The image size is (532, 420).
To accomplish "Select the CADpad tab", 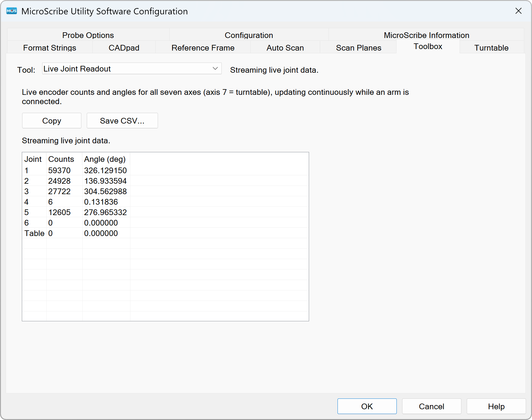I will click(124, 48).
